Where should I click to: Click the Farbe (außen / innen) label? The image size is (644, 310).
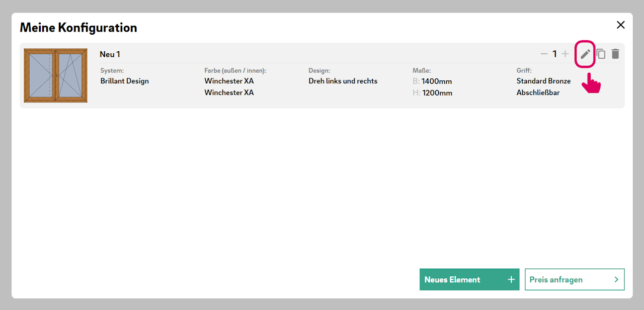(235, 71)
